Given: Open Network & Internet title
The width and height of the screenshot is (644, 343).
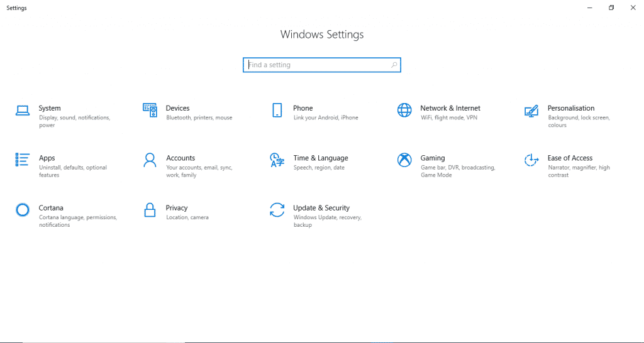Looking at the screenshot, I should 450,108.
